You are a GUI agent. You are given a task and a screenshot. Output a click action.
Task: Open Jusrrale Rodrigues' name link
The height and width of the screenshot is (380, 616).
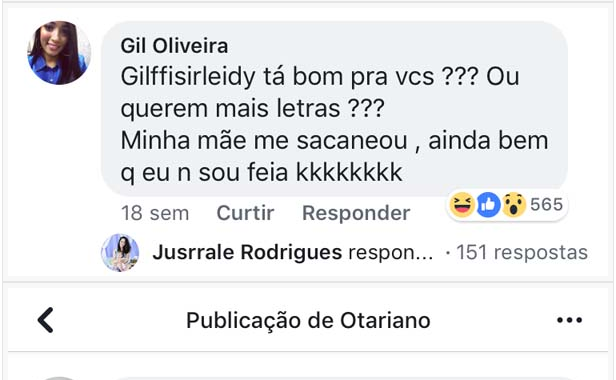coord(247,252)
